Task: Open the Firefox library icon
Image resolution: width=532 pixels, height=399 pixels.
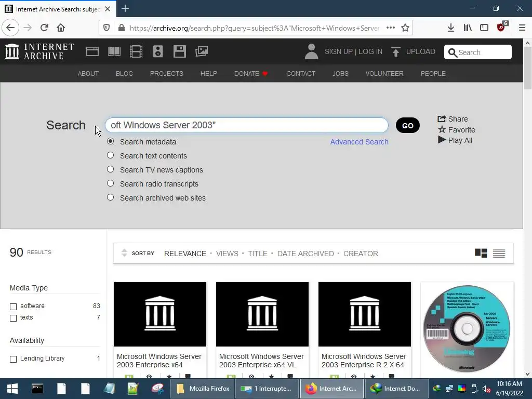Action: (468, 28)
